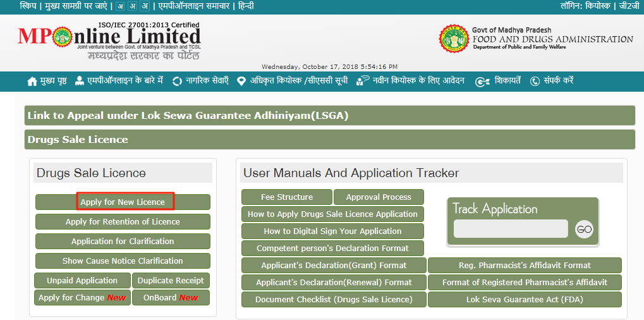Open मुख्य पृष्ठ menu item
The height and width of the screenshot is (320, 644).
click(x=53, y=81)
